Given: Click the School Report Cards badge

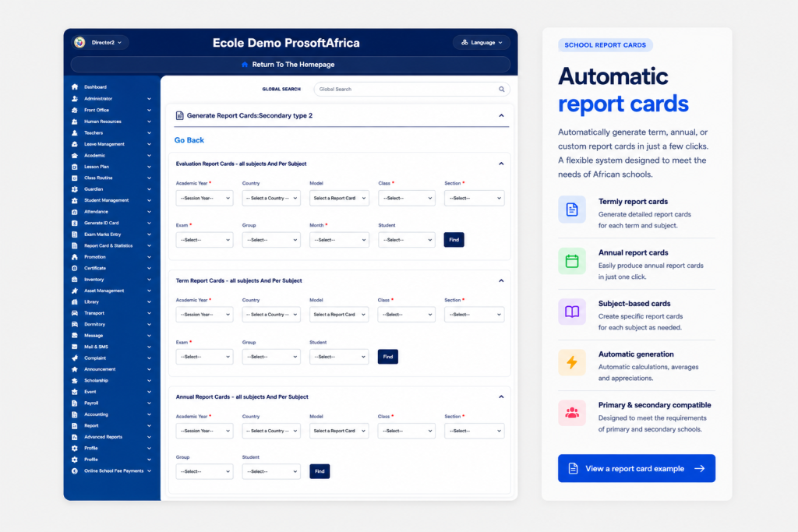Looking at the screenshot, I should 605,44.
